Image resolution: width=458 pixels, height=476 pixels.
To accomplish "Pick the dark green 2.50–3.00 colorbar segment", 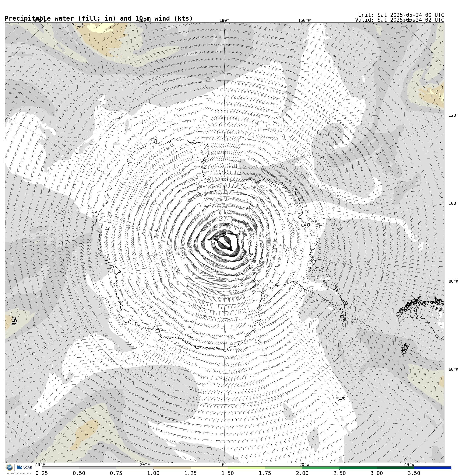I will (358, 468).
